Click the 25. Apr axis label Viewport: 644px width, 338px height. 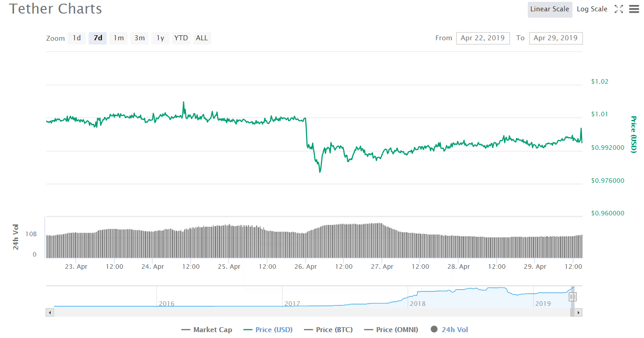[229, 267]
